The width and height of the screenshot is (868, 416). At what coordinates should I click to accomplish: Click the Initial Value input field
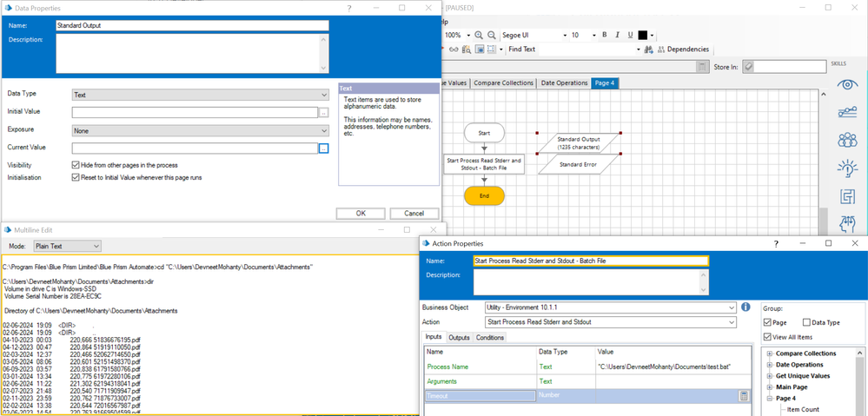(195, 112)
